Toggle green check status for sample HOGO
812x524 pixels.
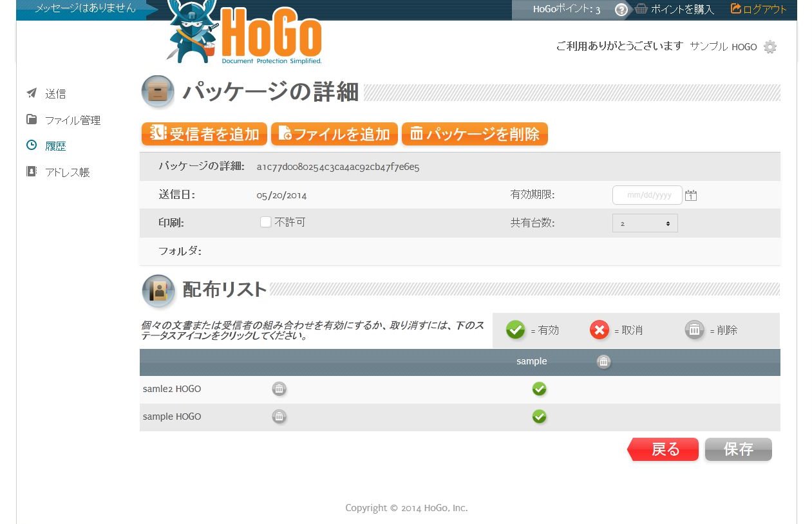pyautogui.click(x=539, y=416)
